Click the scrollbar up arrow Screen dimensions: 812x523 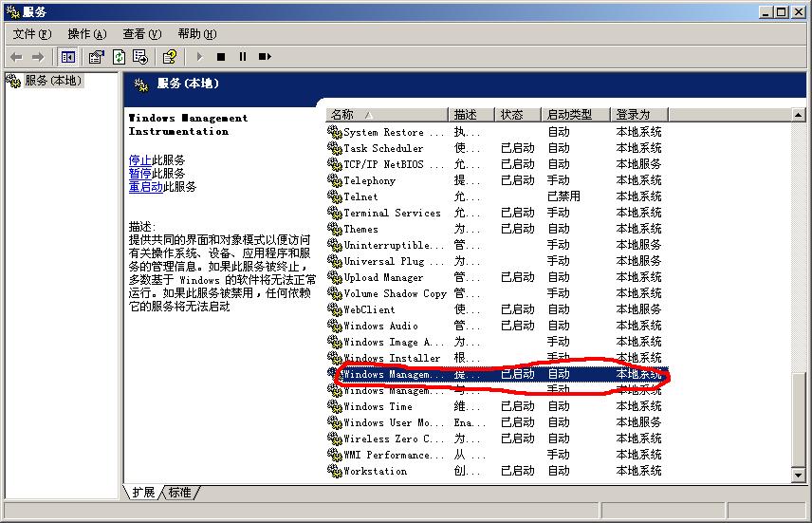point(798,115)
